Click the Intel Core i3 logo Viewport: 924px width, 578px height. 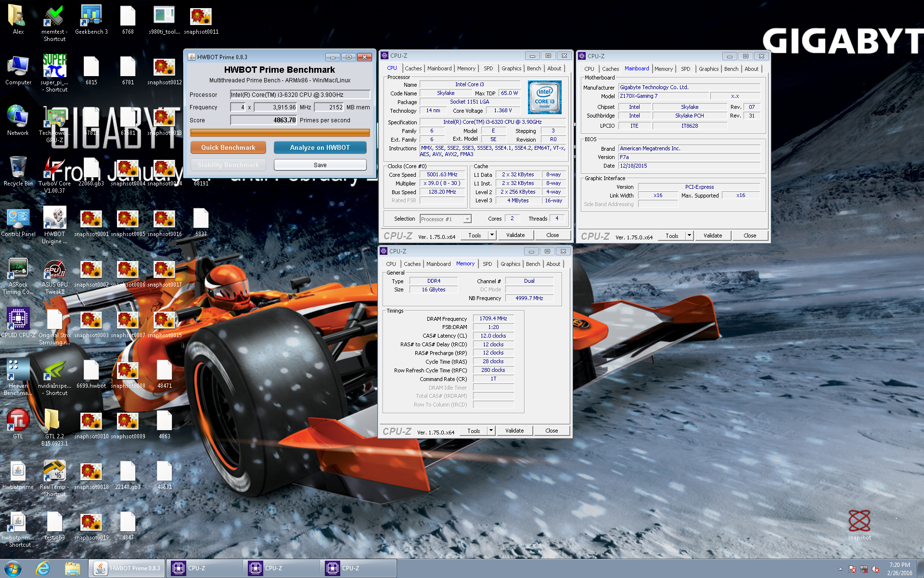pos(545,97)
